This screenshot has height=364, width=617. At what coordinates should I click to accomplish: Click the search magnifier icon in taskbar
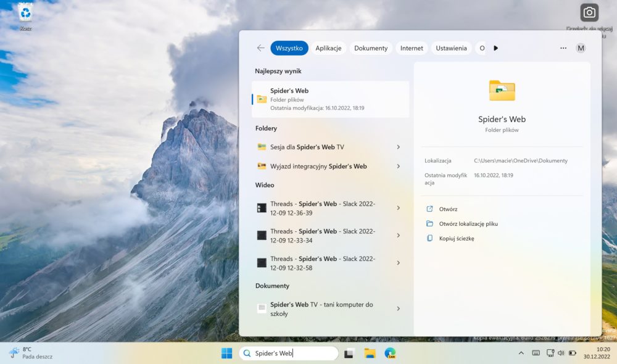[x=247, y=354]
